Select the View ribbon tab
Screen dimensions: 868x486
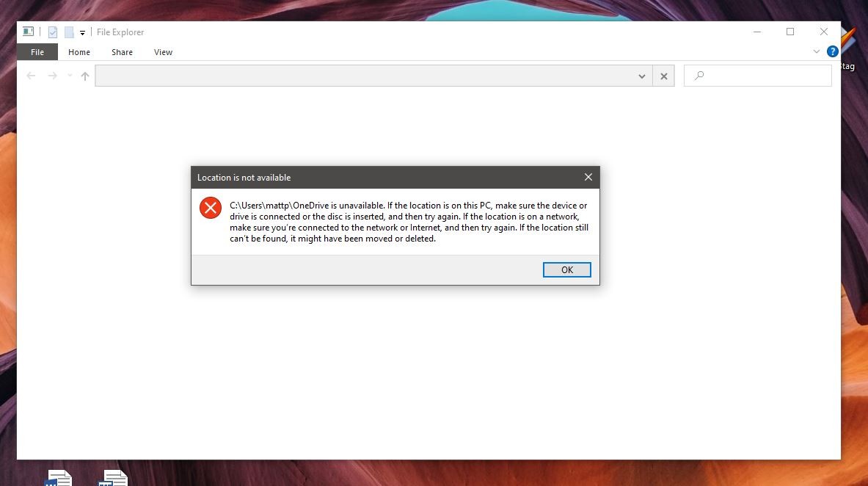(x=164, y=52)
